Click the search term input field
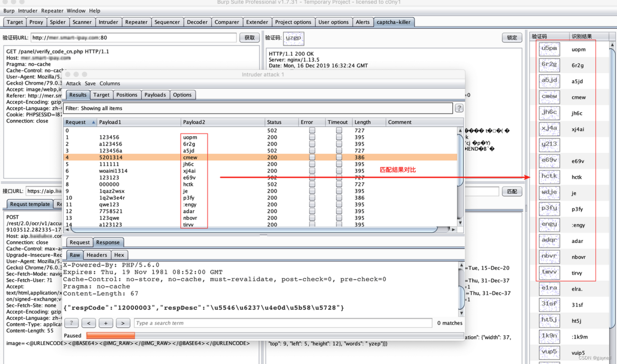The height and width of the screenshot is (364, 617). click(x=283, y=323)
